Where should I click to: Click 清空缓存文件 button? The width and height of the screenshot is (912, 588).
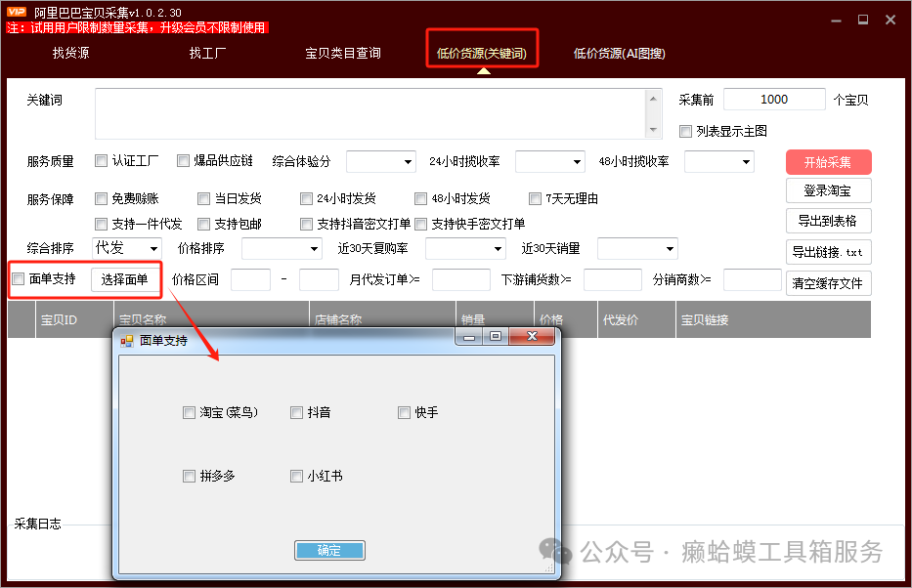828,283
